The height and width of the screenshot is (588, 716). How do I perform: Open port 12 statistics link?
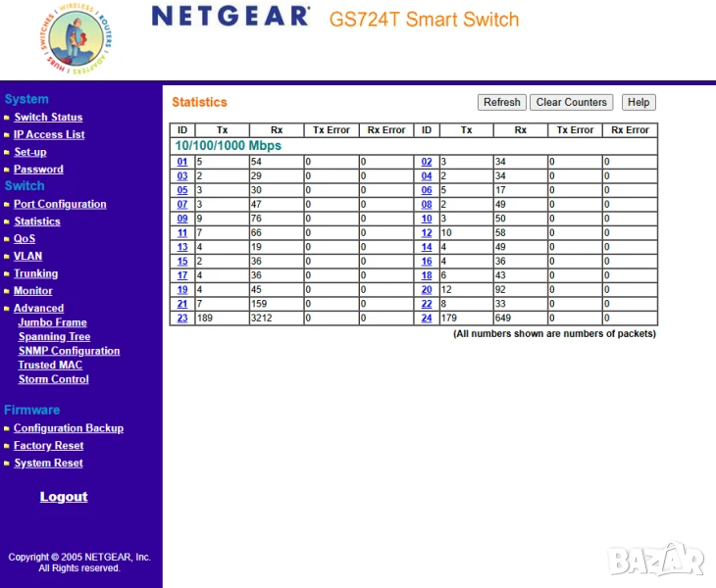[x=427, y=232]
